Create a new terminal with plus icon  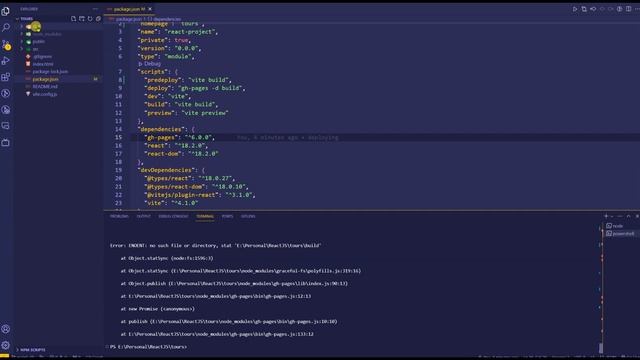[606, 216]
